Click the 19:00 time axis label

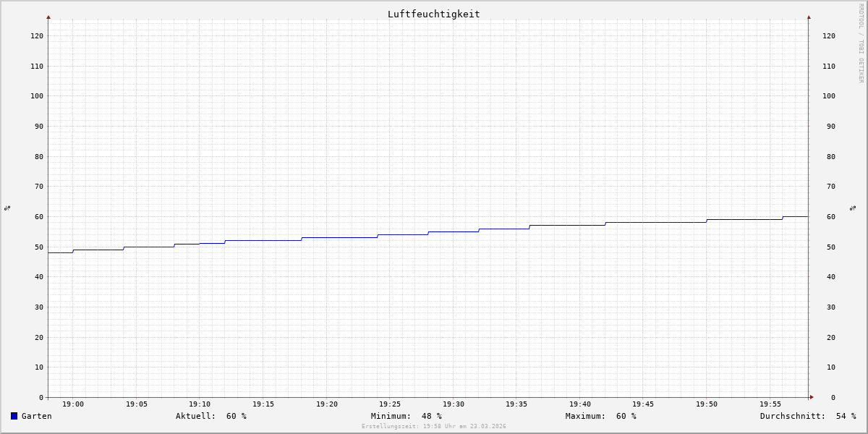73,404
